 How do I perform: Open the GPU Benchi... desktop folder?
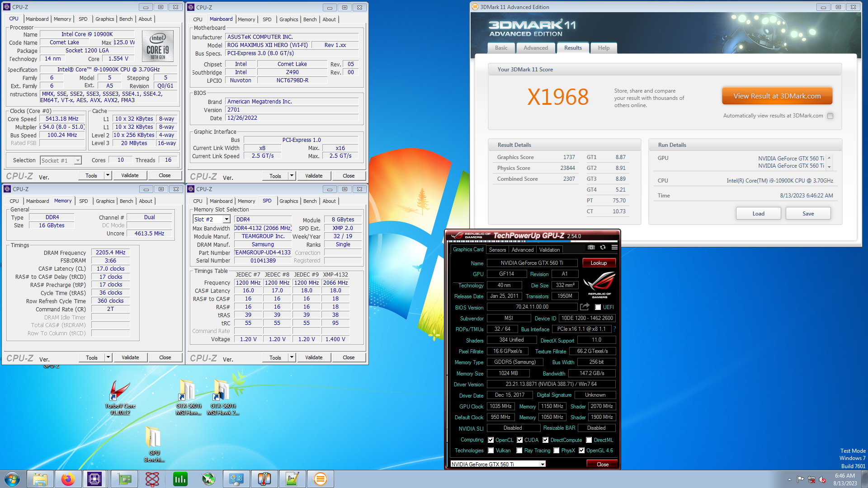(x=154, y=444)
